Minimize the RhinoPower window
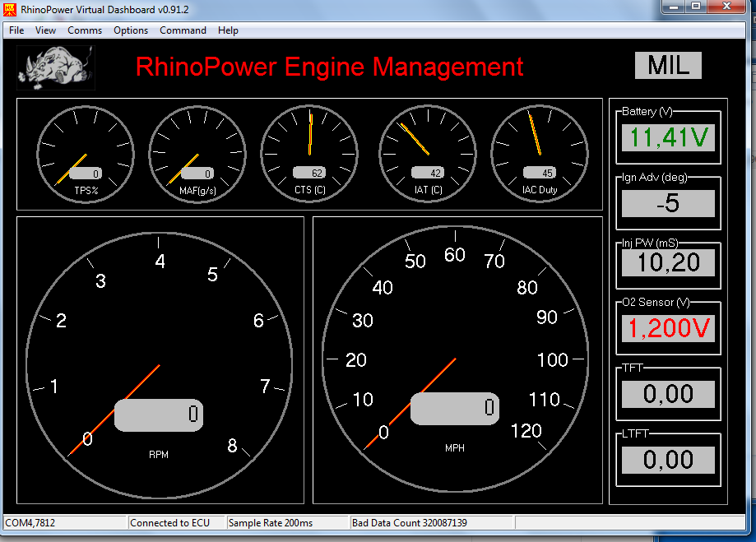This screenshot has height=542, width=756. click(x=674, y=7)
